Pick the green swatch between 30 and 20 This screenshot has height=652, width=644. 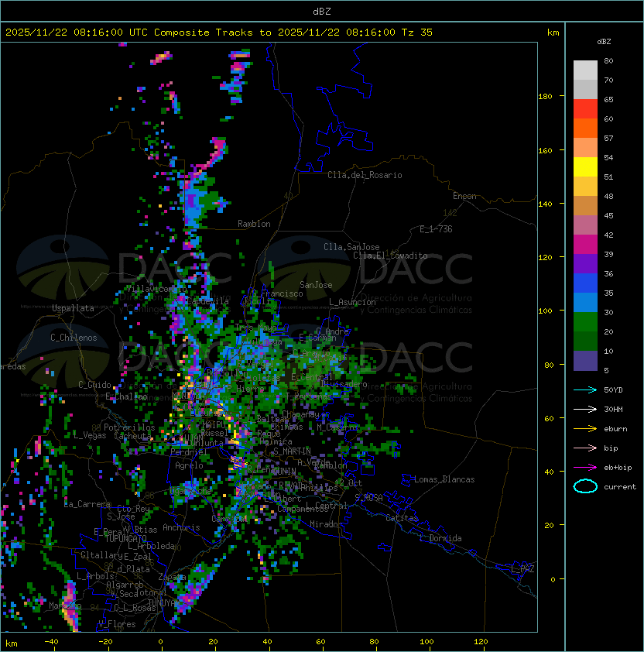(585, 322)
